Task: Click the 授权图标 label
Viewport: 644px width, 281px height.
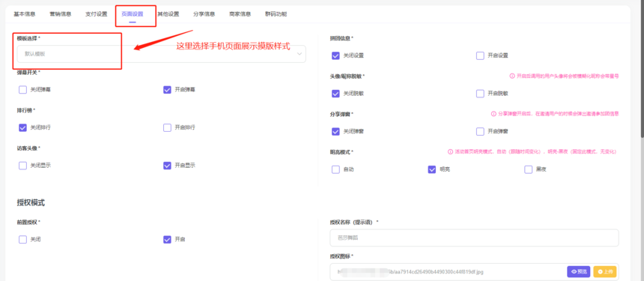Action: coord(341,256)
